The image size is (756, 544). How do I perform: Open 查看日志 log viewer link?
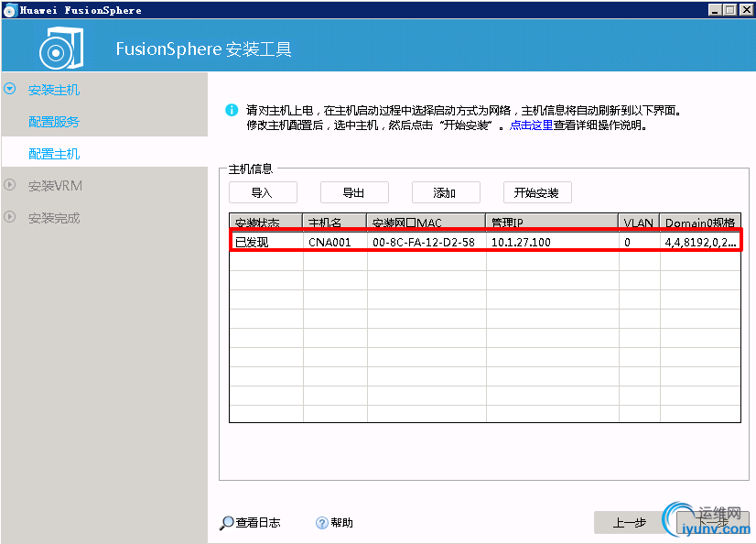[x=258, y=523]
